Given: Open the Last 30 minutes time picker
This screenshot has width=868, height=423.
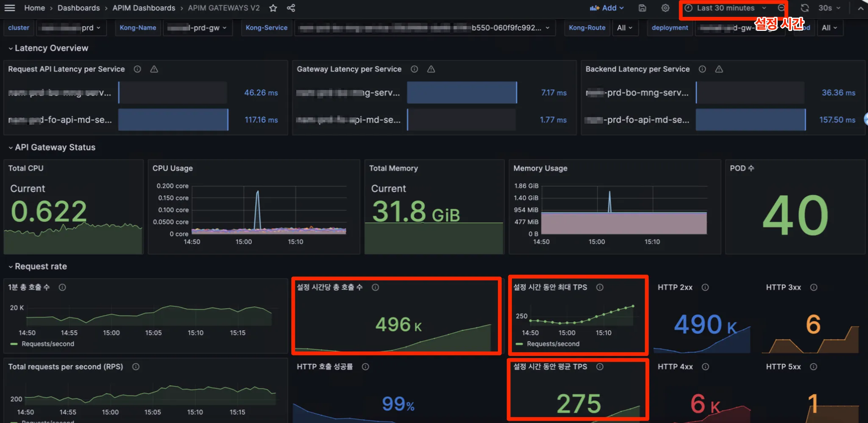Looking at the screenshot, I should click(x=725, y=8).
